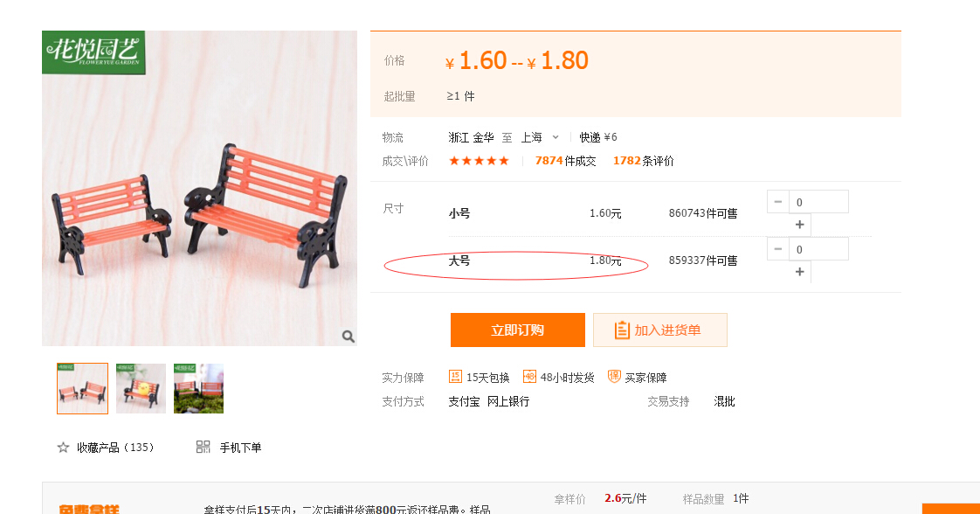Viewport: 980px width, 514px height.
Task: Click the 加入进货单 add to cart button
Action: tap(660, 330)
